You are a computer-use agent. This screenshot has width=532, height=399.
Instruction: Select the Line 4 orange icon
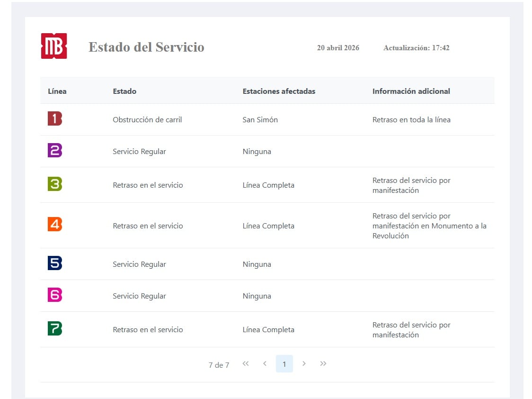click(55, 224)
